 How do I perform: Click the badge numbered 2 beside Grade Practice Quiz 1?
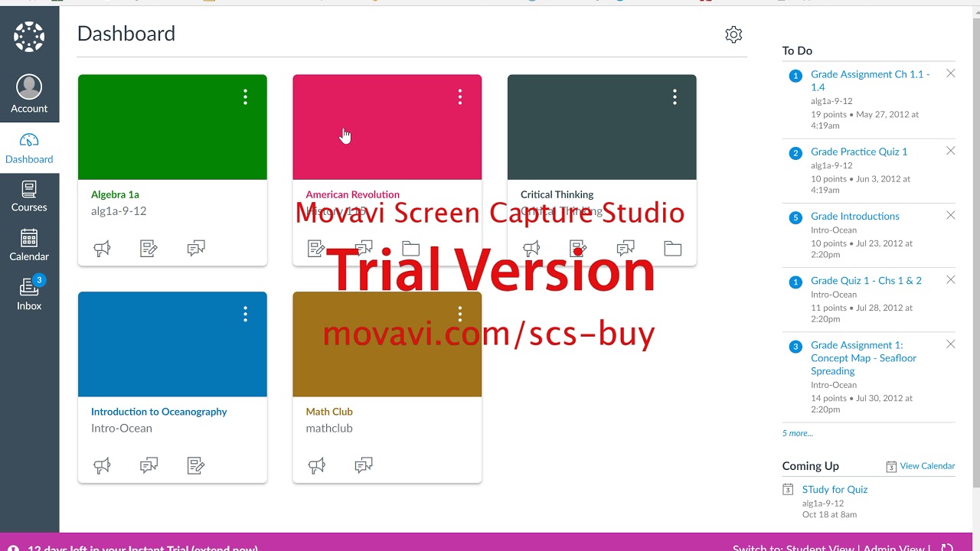pyautogui.click(x=795, y=153)
